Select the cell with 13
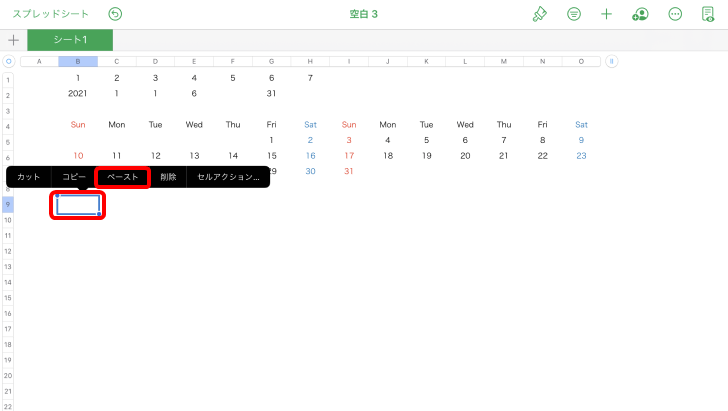The height and width of the screenshot is (411, 728). (x=194, y=156)
